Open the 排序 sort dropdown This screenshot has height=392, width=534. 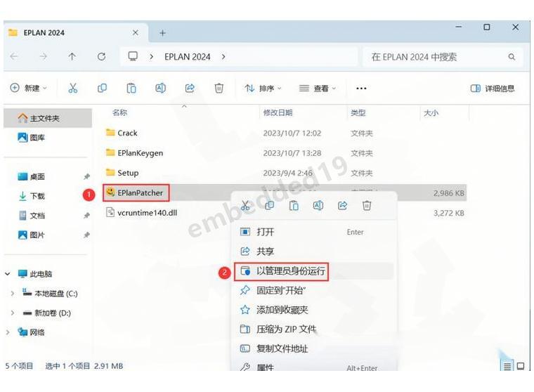pos(263,89)
